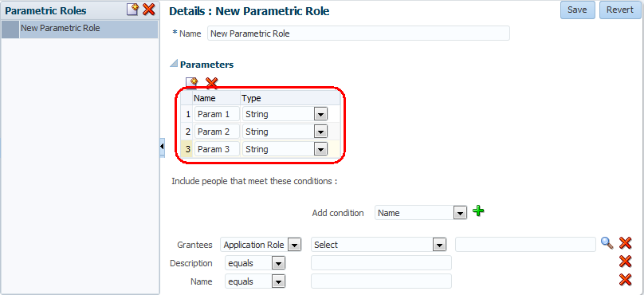Screen dimensions: 644x295
Task: Open the Application Role grantee dropdown
Action: (x=294, y=246)
